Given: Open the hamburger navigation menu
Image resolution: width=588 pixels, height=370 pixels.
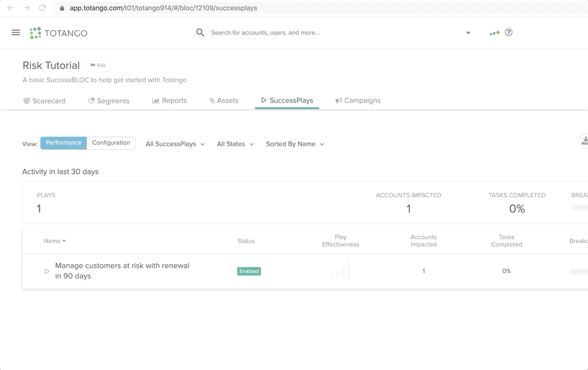Looking at the screenshot, I should click(x=16, y=32).
